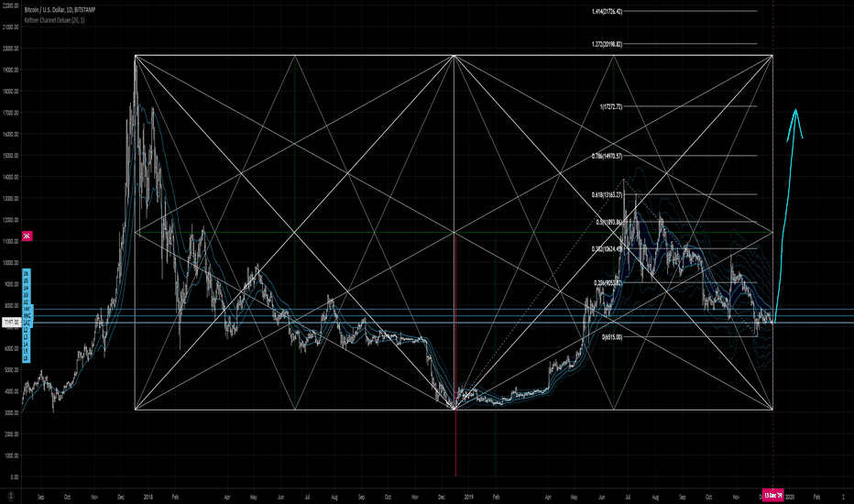Viewport: 854px width, 504px height.
Task: Click the 0.5(11893.86) Fibonacci level label
Action: [x=608, y=223]
